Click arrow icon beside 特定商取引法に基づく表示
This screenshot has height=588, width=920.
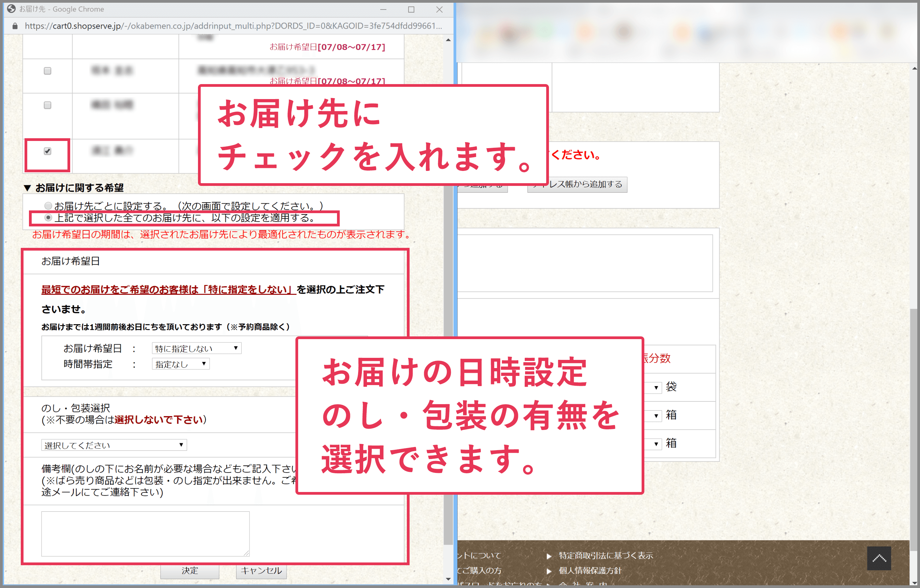click(549, 556)
